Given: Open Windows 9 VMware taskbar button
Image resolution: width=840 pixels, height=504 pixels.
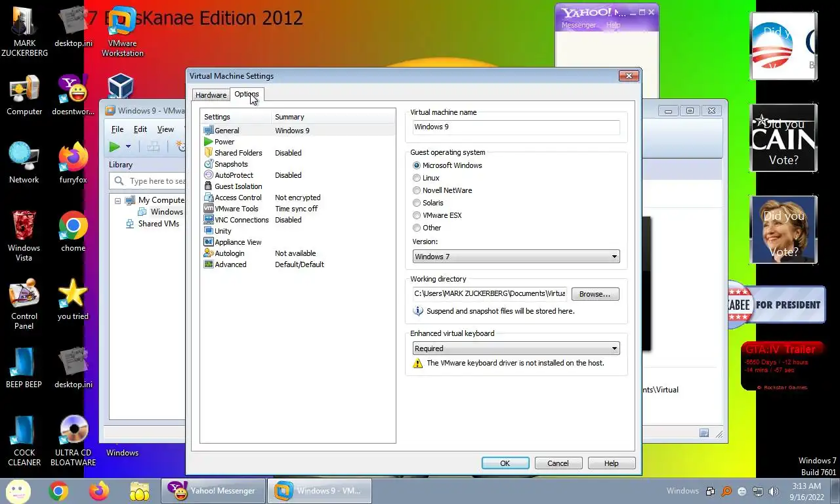Looking at the screenshot, I should click(320, 491).
